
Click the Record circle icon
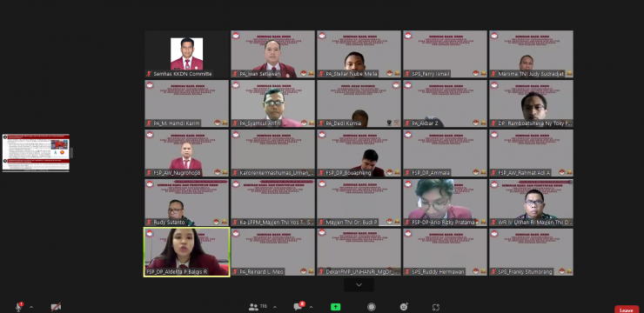pos(372,307)
